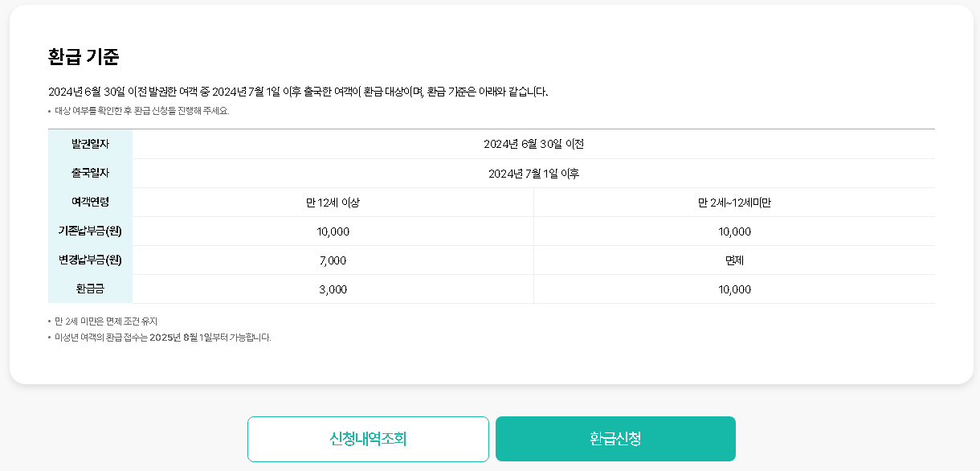Select the 2024년 7월 1일 이후 table cell
This screenshot has height=471, width=980.
pos(533,172)
